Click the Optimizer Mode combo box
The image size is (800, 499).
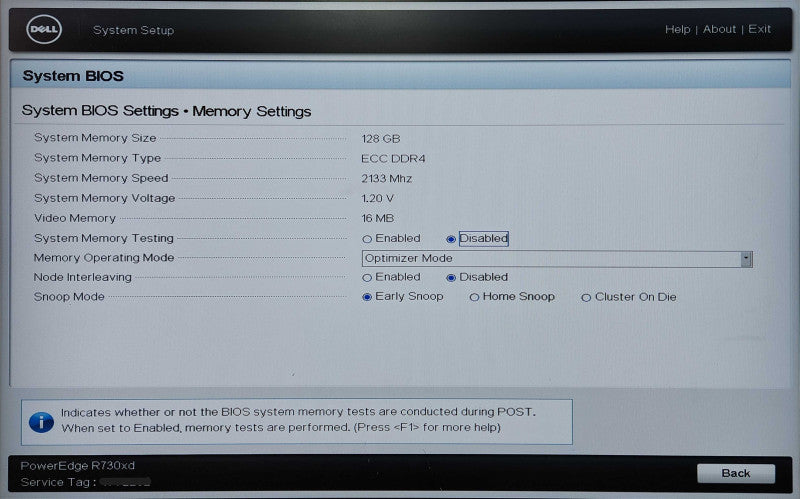click(x=557, y=259)
